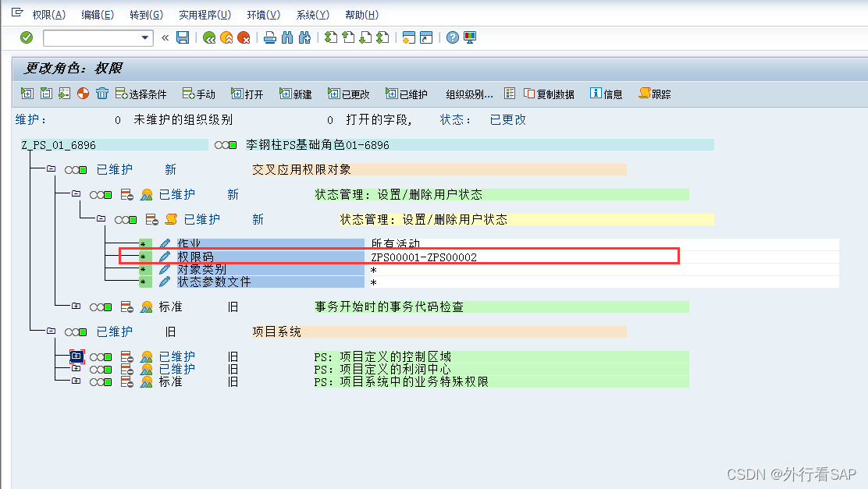The width and height of the screenshot is (868, 489).
Task: Open the 环境(V) menu
Action: 264,15
